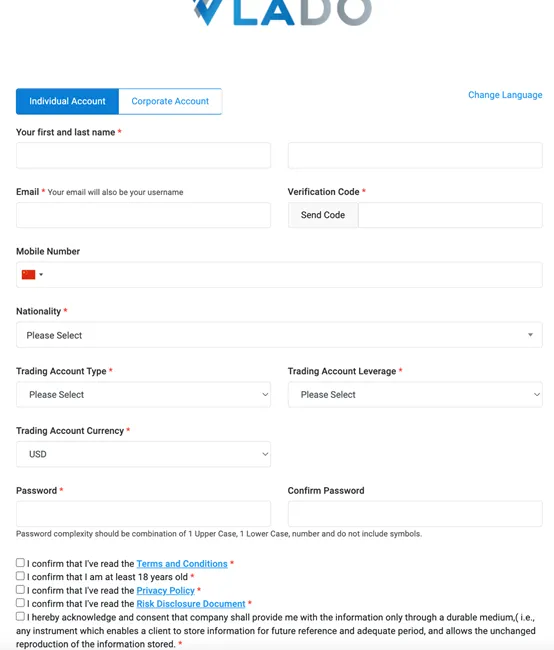Focus the Password input field
The height and width of the screenshot is (650, 554).
(143, 514)
